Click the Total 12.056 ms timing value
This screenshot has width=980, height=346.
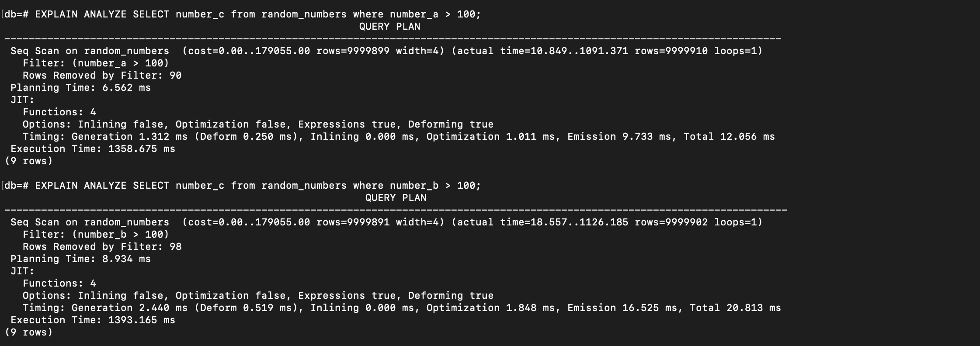click(729, 137)
